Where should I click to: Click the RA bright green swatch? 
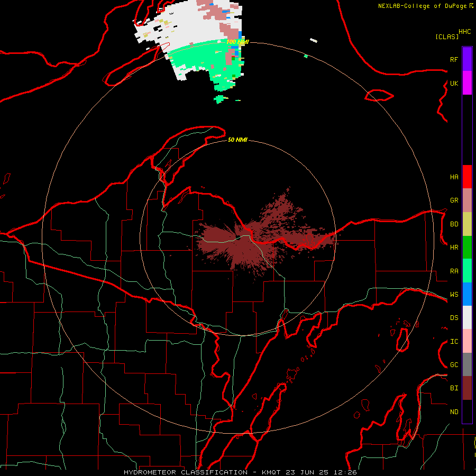[x=467, y=271]
